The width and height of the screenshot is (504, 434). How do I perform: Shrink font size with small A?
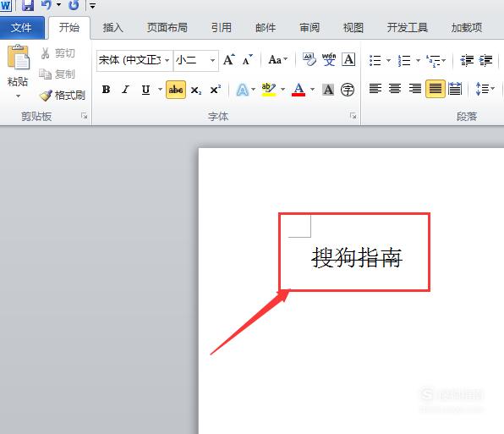pyautogui.click(x=248, y=60)
